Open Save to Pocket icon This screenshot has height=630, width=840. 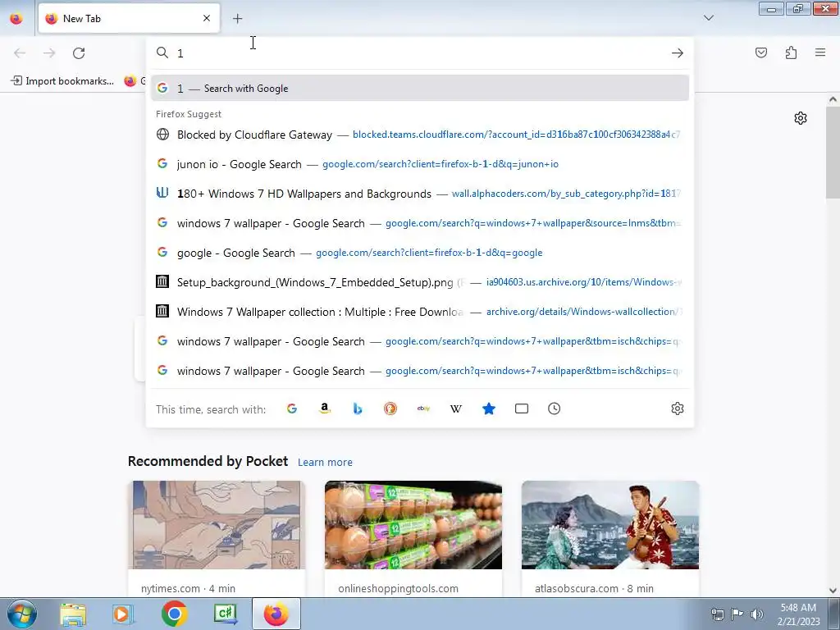tap(761, 52)
